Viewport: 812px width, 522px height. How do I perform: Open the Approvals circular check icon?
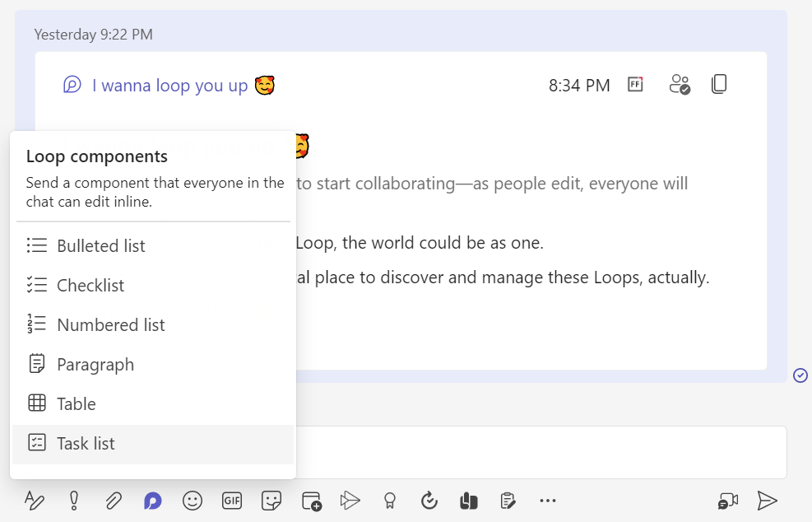click(x=429, y=501)
